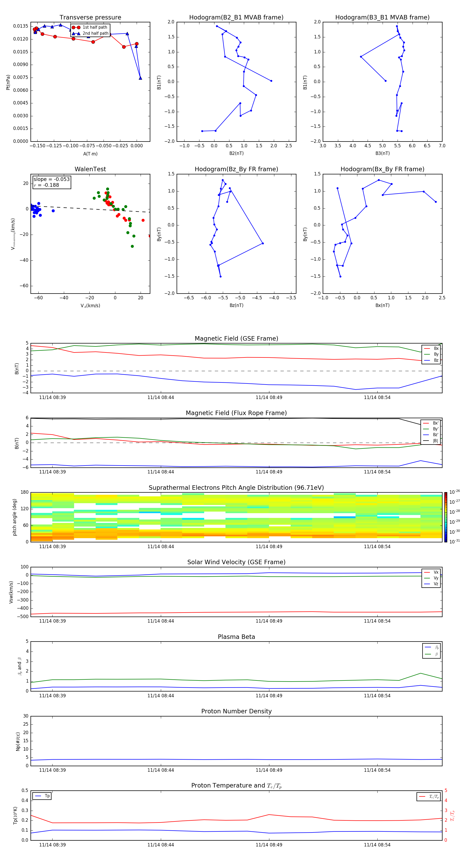Click the 'pitch angle (deg)' axis label
Image resolution: width=473 pixels, height=868 pixels.
tap(14, 517)
